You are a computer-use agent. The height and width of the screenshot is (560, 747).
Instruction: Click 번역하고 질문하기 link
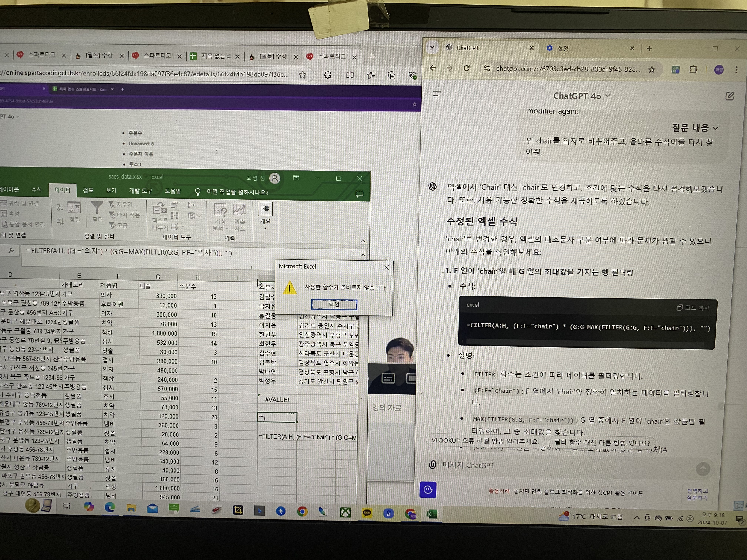pos(697,494)
